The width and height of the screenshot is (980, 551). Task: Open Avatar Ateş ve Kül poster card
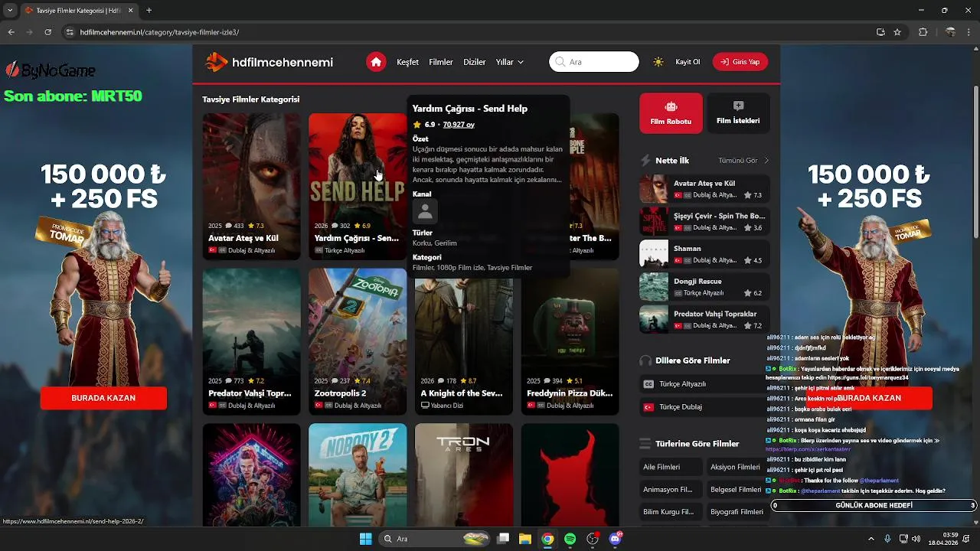pyautogui.click(x=252, y=187)
